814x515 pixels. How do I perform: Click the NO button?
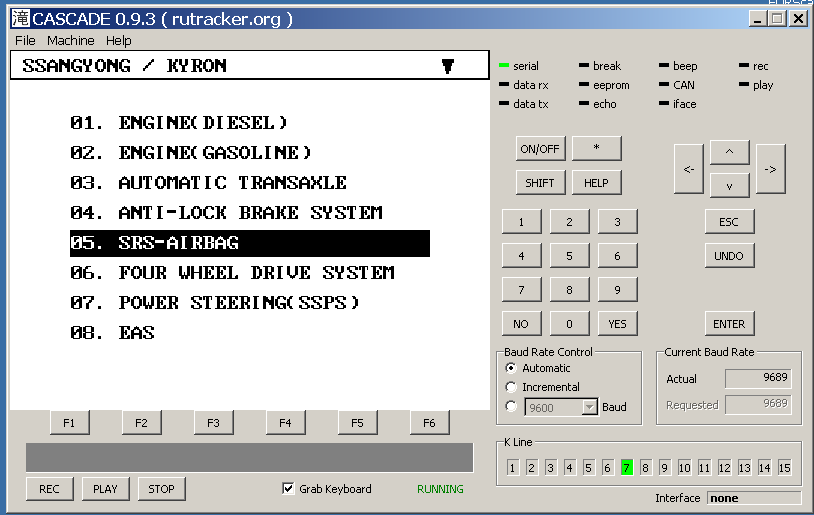521,324
